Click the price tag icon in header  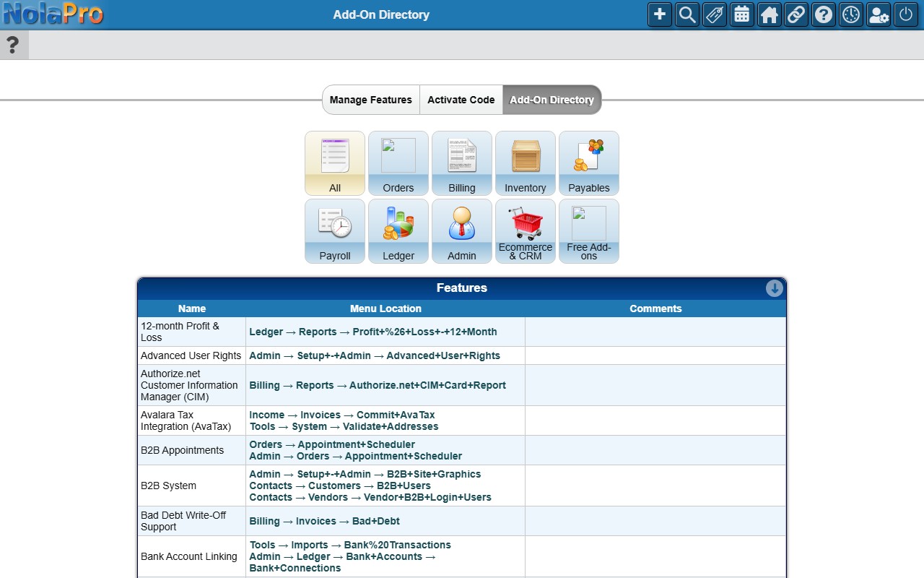(715, 14)
